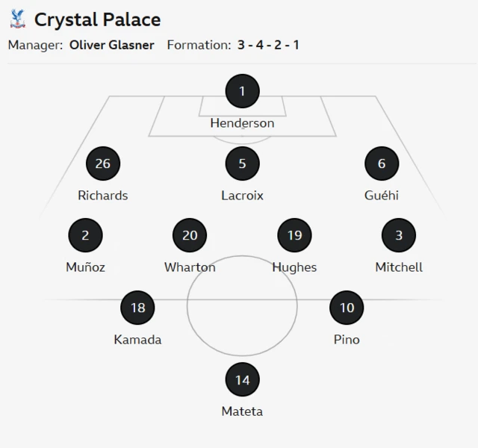Click the Wharton name label
The height and width of the screenshot is (448, 478).
190,267
